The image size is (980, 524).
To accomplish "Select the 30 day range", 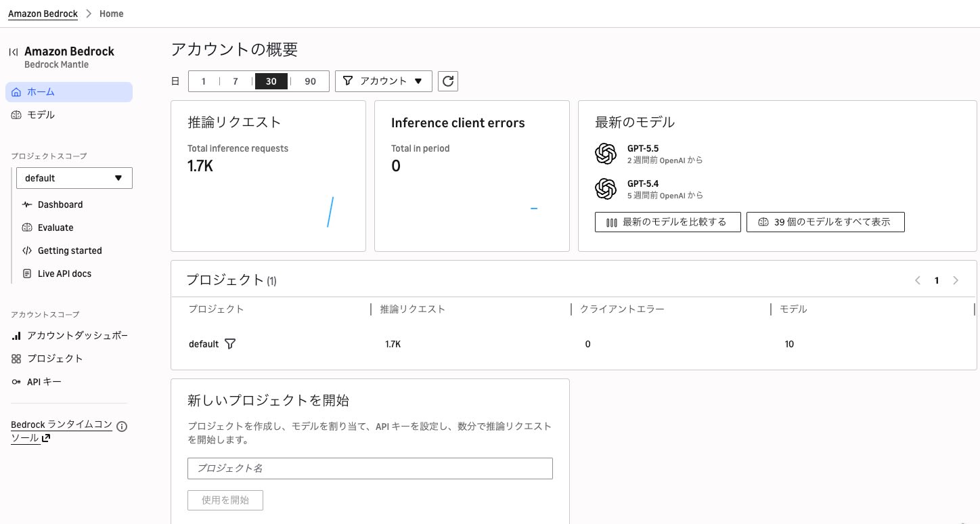I will [271, 81].
